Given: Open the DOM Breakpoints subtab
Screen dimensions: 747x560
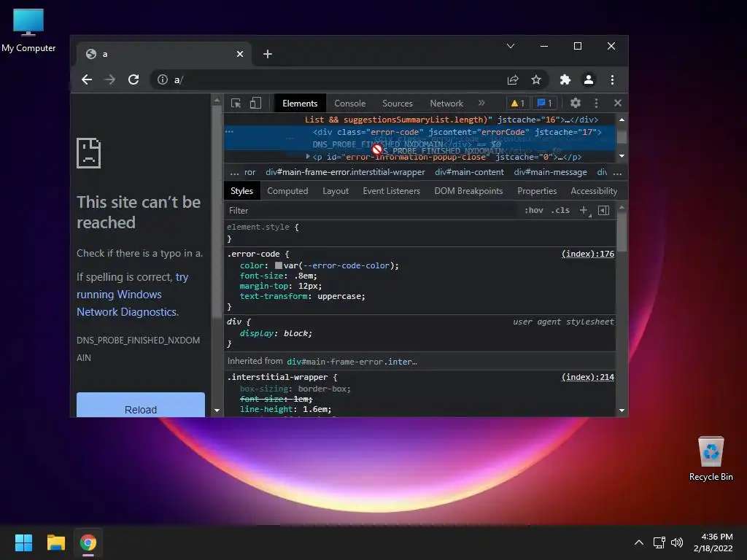Looking at the screenshot, I should click(x=468, y=191).
